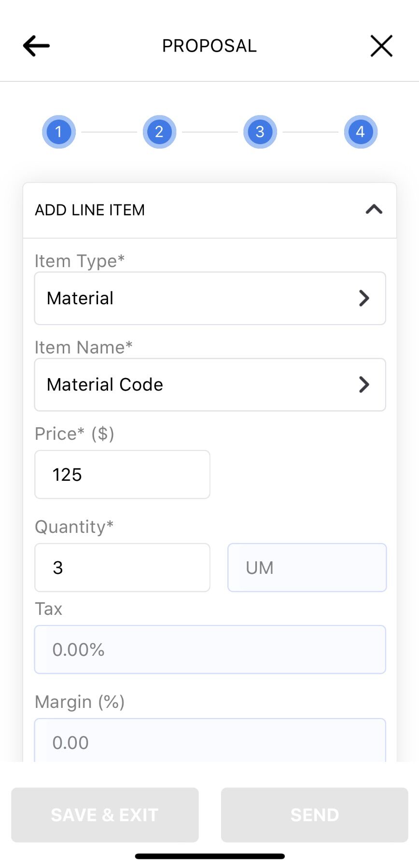Close the Proposal screen with X icon
The width and height of the screenshot is (419, 868).
pyautogui.click(x=381, y=46)
